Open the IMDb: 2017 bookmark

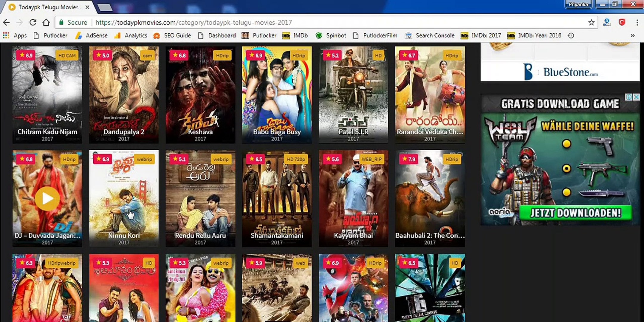pyautogui.click(x=481, y=35)
